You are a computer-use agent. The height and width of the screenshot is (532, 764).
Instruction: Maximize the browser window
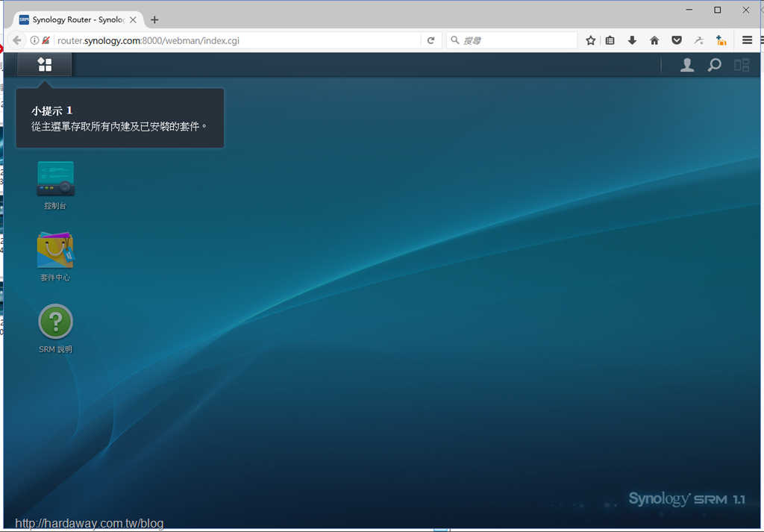tap(717, 10)
